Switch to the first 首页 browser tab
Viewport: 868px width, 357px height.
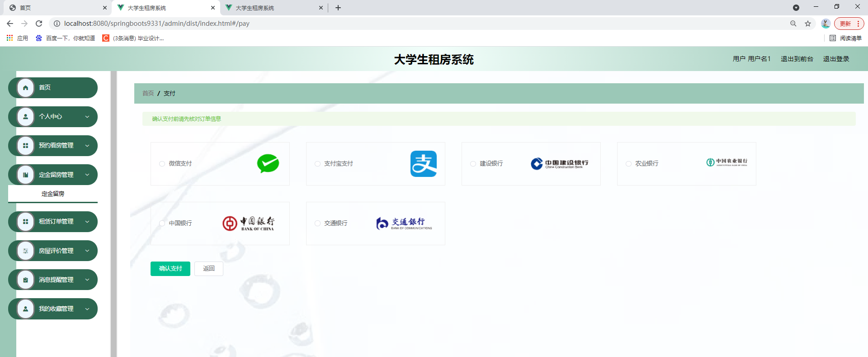57,8
